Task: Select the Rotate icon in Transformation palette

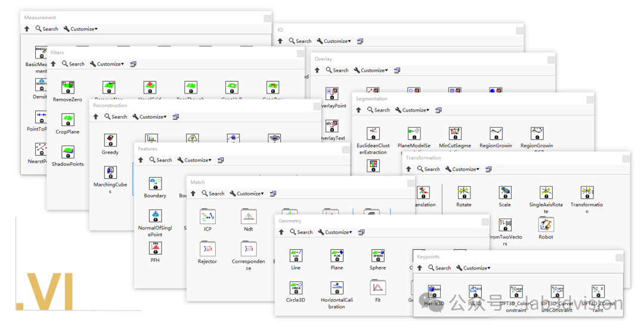Action: [464, 193]
